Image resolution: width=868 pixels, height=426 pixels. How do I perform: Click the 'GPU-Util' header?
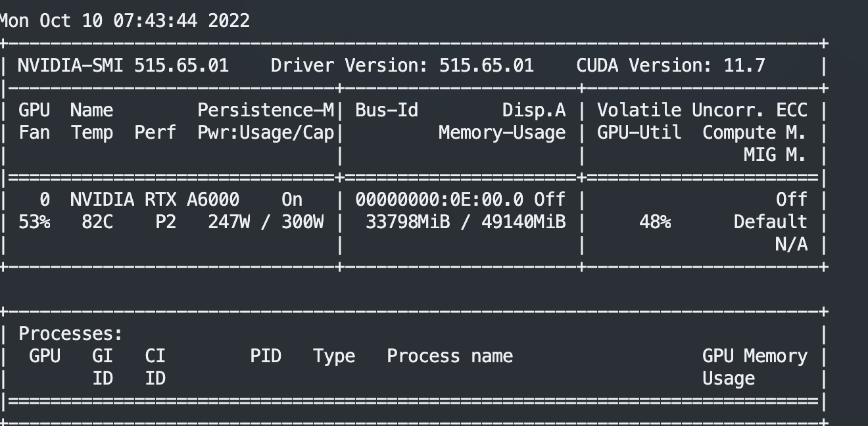click(x=639, y=133)
